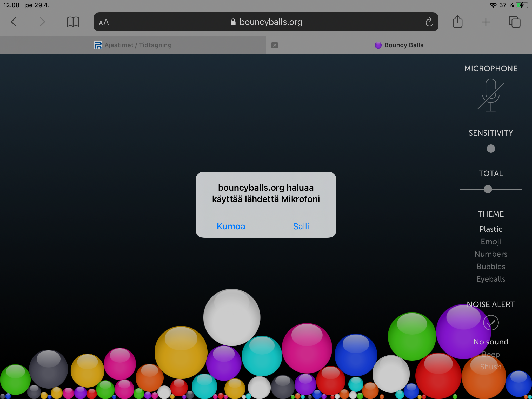Show all tabs overview icon
This screenshot has height=399, width=532.
point(514,22)
